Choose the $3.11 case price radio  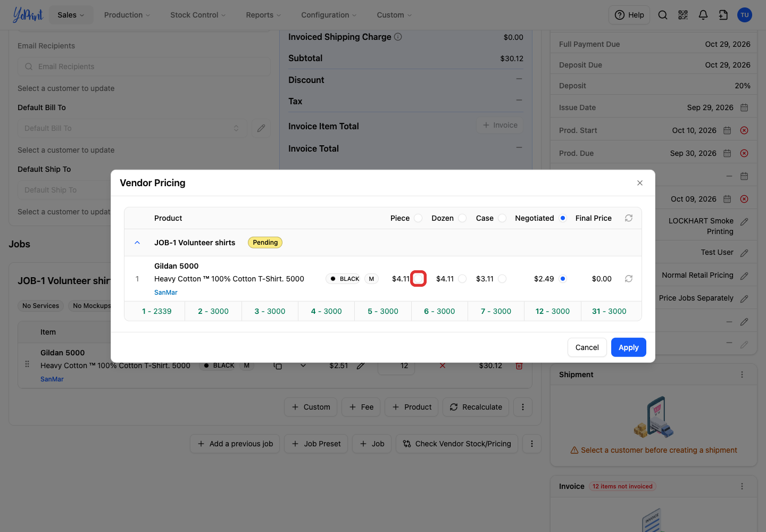pos(502,279)
